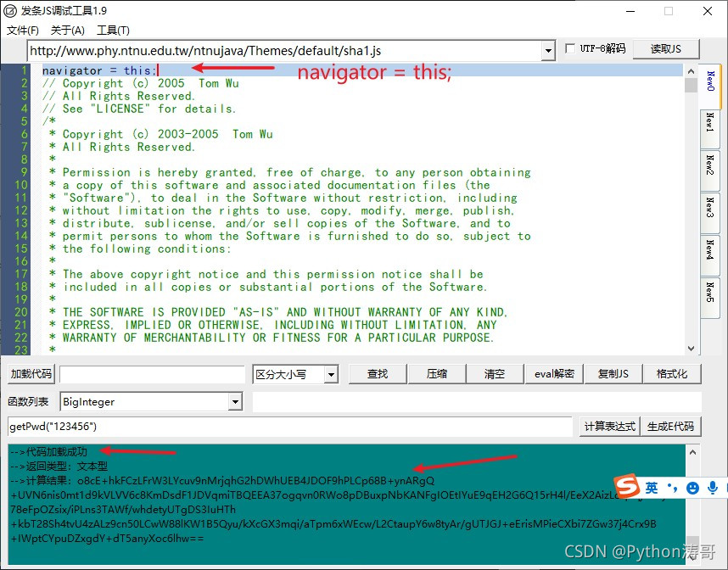Click the '代码加载成功' output line

48,451
